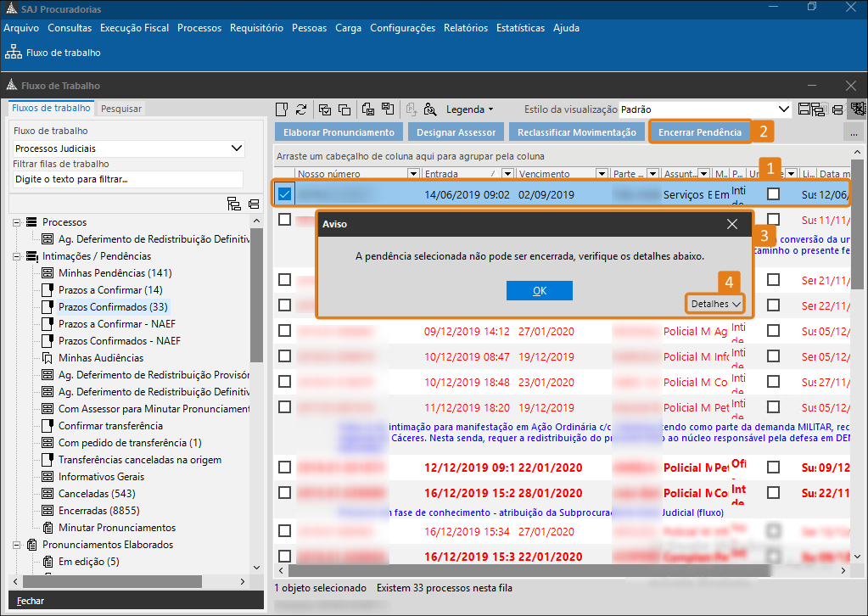
Task: Open the Arquivo menu
Action: pyautogui.click(x=21, y=28)
